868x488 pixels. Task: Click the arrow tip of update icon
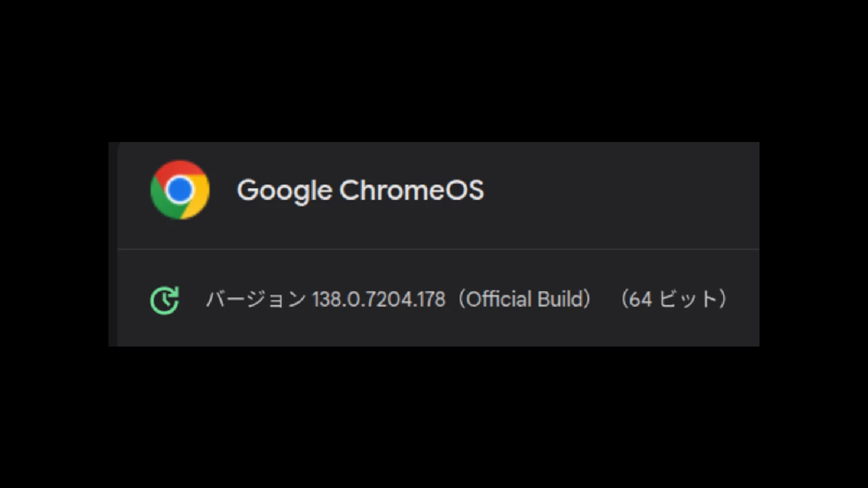click(x=174, y=291)
